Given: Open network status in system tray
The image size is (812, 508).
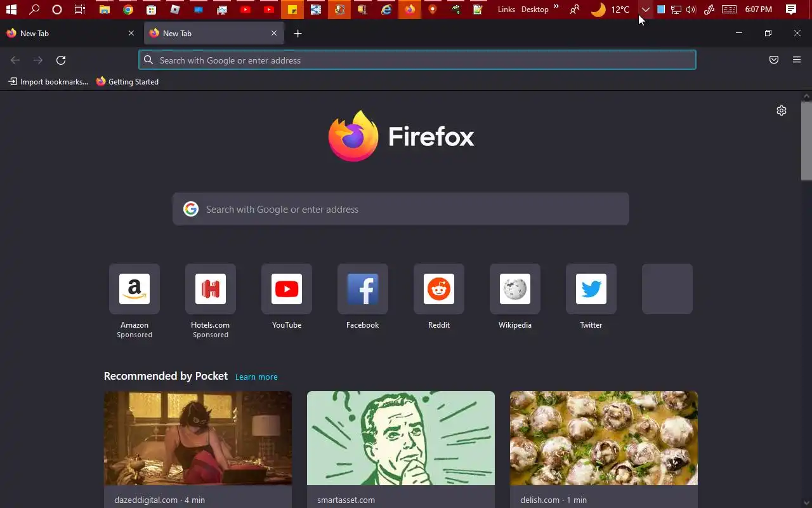Looking at the screenshot, I should pos(676,10).
